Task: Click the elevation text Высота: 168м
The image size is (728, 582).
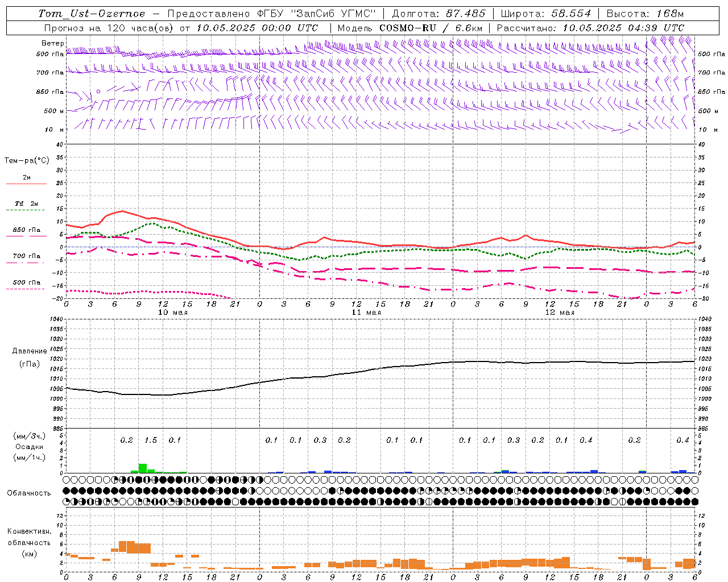Action: (645, 14)
